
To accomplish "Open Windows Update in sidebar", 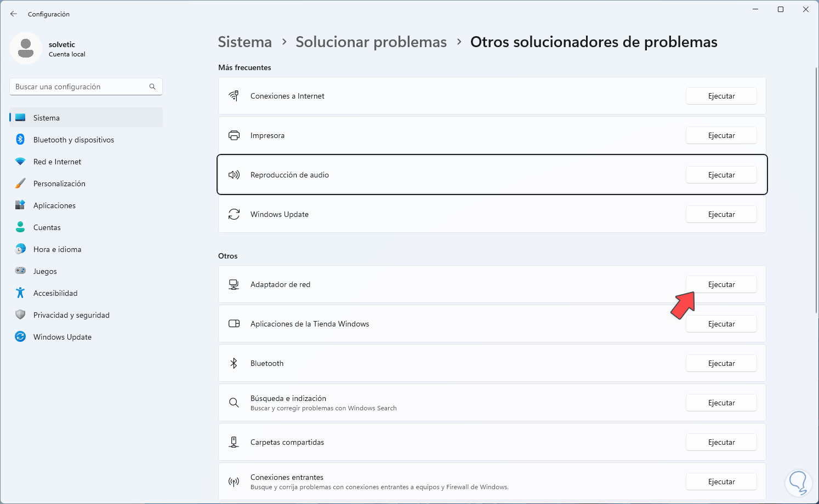I will tap(62, 337).
